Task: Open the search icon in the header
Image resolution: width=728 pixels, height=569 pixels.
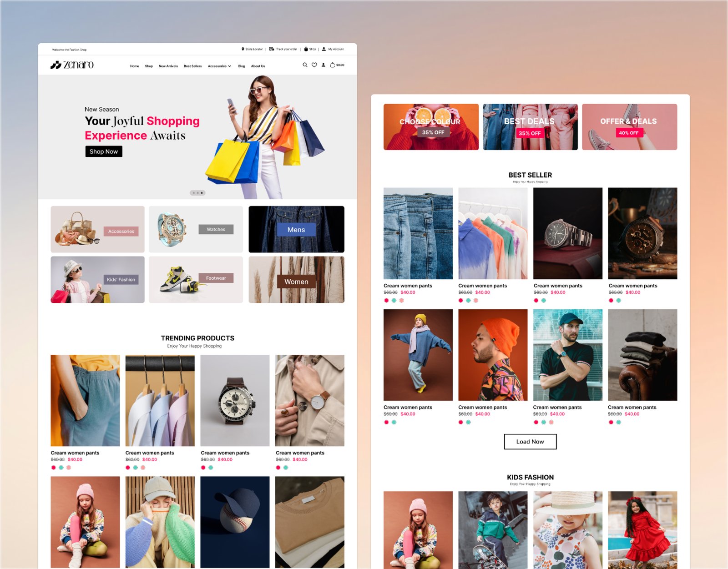Action: point(305,65)
